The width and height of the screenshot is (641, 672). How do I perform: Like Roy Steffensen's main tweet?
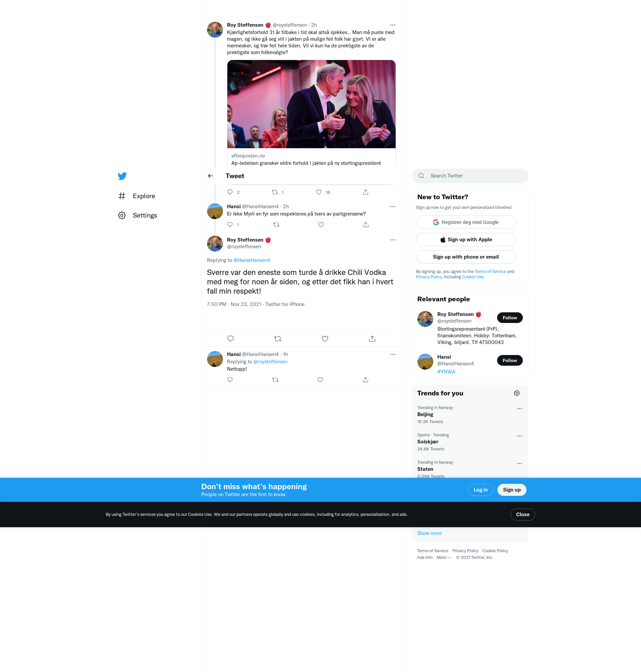click(x=325, y=339)
